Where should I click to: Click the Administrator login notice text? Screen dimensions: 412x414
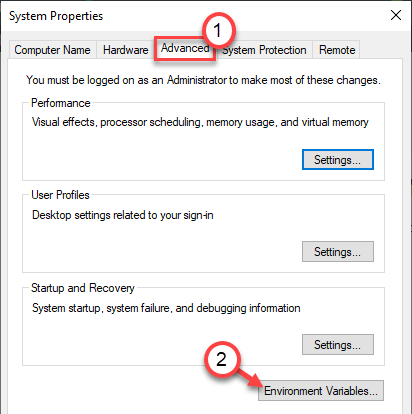(x=203, y=80)
